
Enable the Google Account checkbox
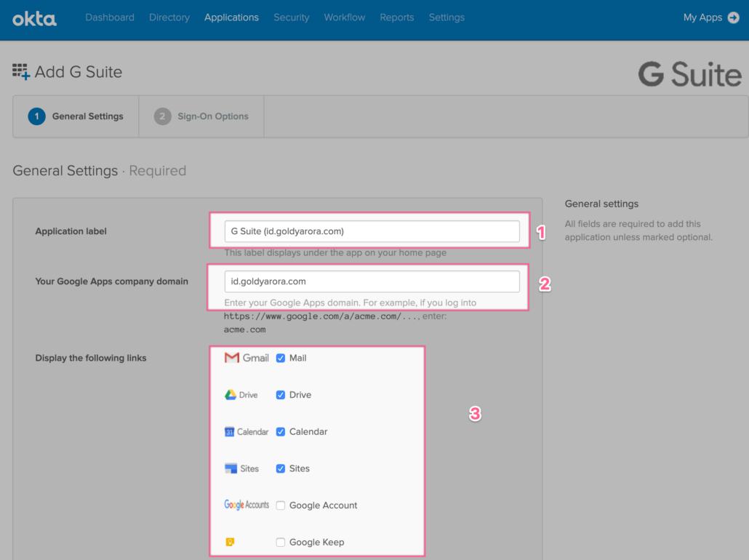[281, 505]
